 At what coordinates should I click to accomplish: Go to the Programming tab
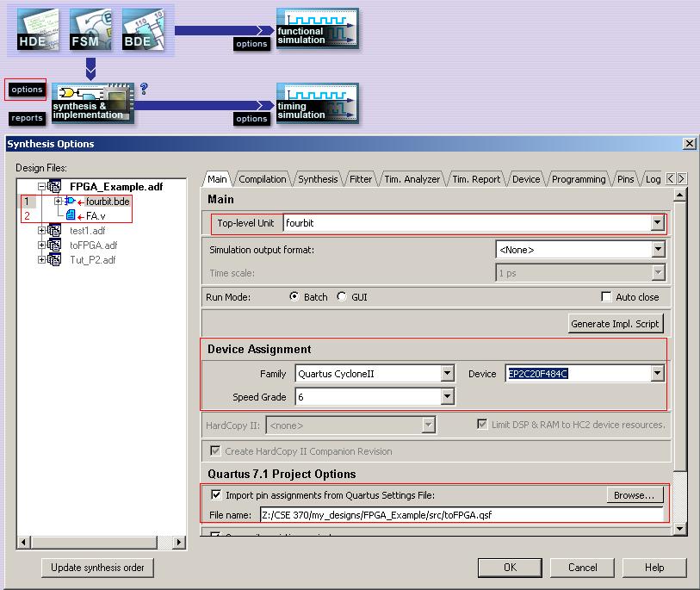[x=579, y=179]
